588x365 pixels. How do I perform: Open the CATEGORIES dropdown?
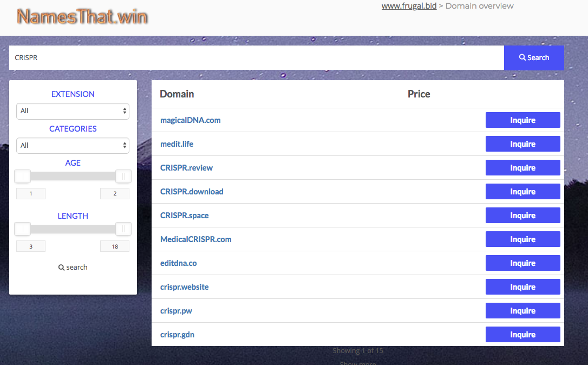[x=73, y=146]
